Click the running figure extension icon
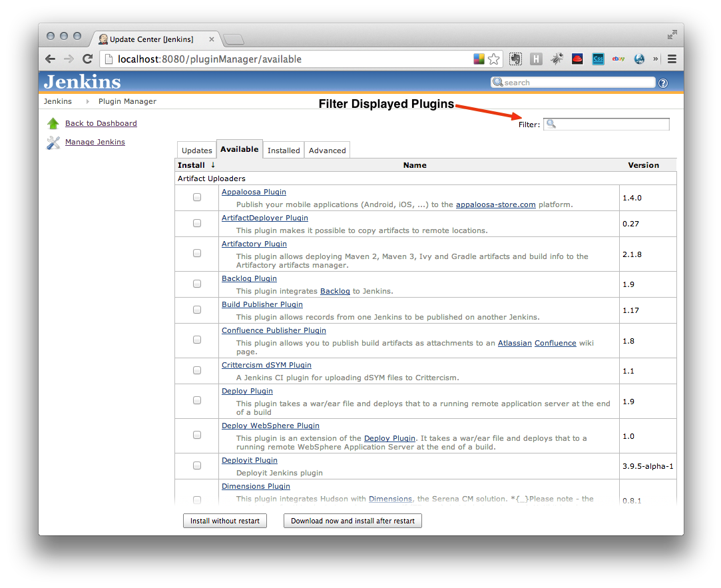The width and height of the screenshot is (721, 588). point(557,59)
